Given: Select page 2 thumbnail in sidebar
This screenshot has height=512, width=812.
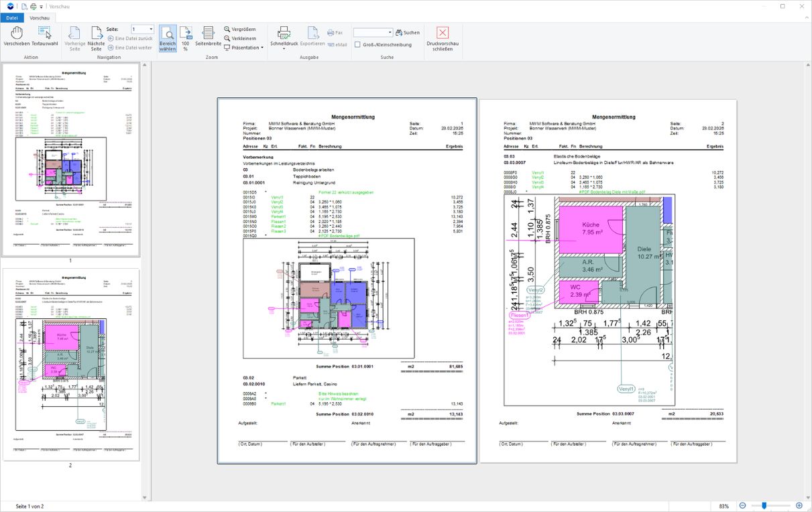Looking at the screenshot, I should pos(70,364).
